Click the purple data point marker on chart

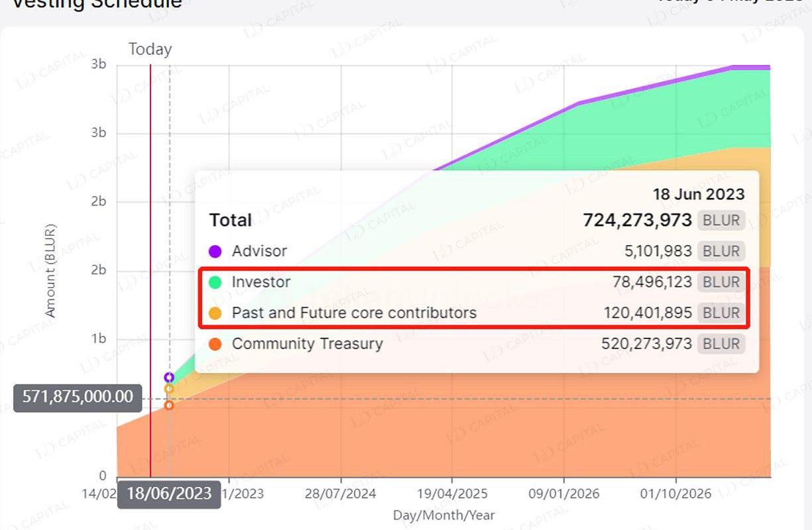pos(169,378)
